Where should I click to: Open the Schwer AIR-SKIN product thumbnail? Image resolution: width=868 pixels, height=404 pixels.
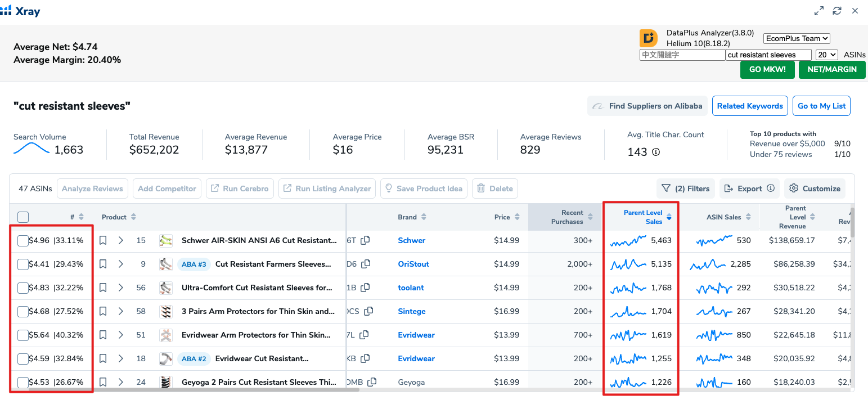(165, 240)
